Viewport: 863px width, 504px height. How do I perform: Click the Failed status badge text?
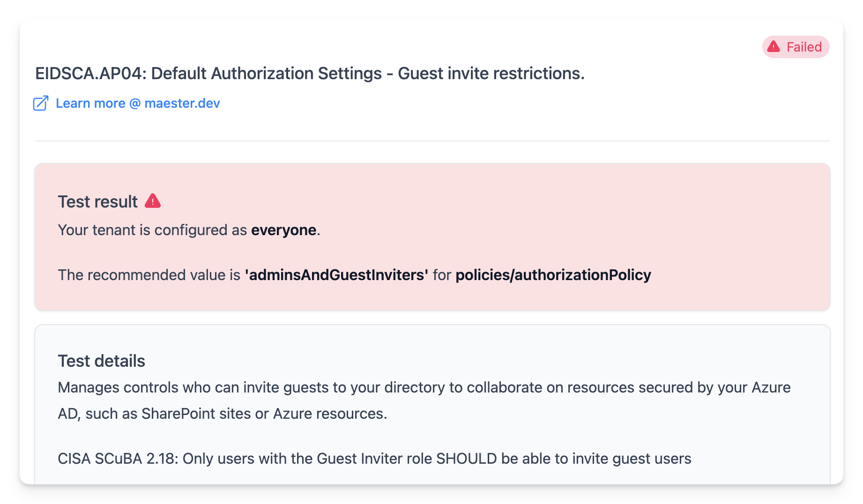pos(804,47)
